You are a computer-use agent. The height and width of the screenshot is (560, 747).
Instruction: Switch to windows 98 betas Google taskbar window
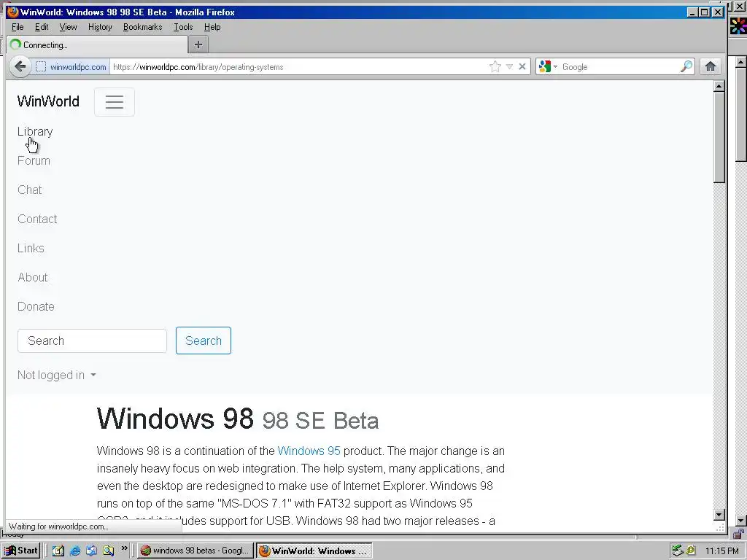pos(195,551)
